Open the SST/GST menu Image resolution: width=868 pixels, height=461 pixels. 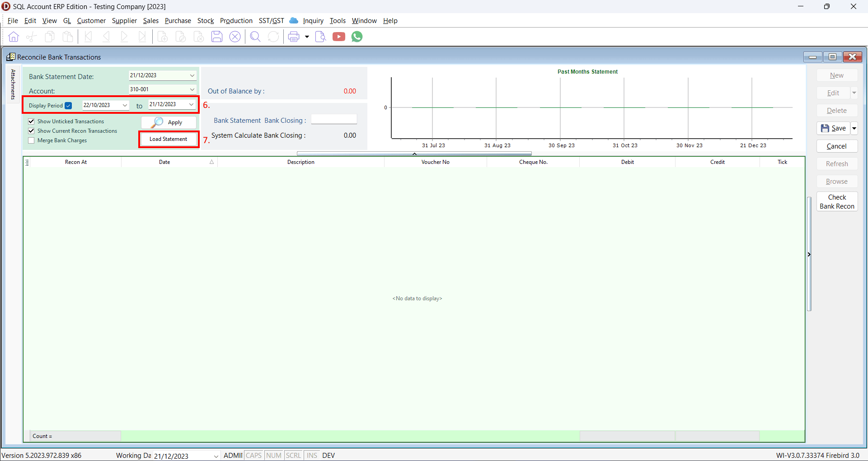point(271,21)
